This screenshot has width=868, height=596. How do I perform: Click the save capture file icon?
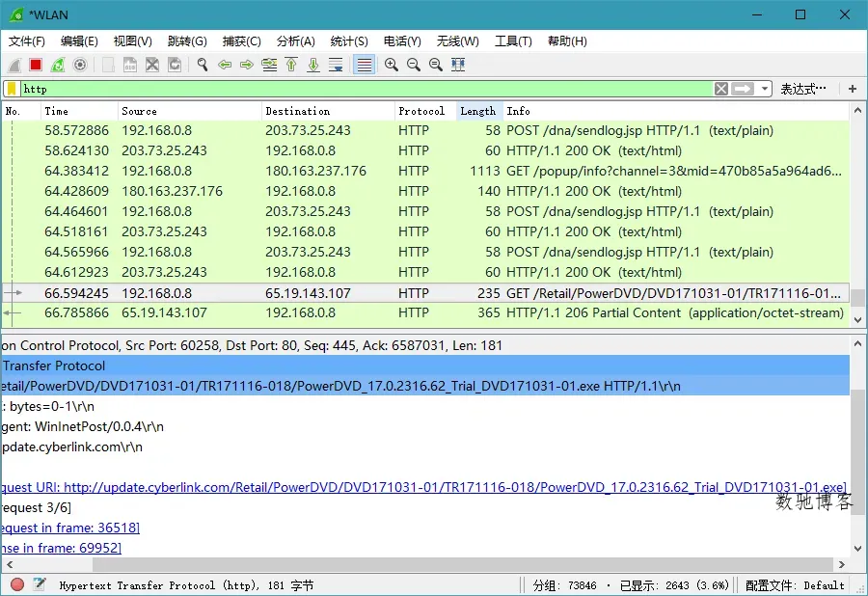[x=130, y=65]
